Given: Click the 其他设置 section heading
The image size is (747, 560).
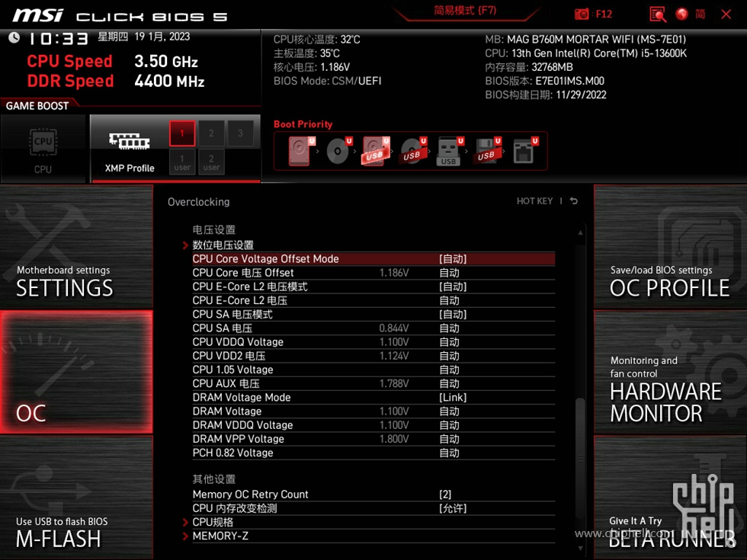Looking at the screenshot, I should pyautogui.click(x=214, y=478).
